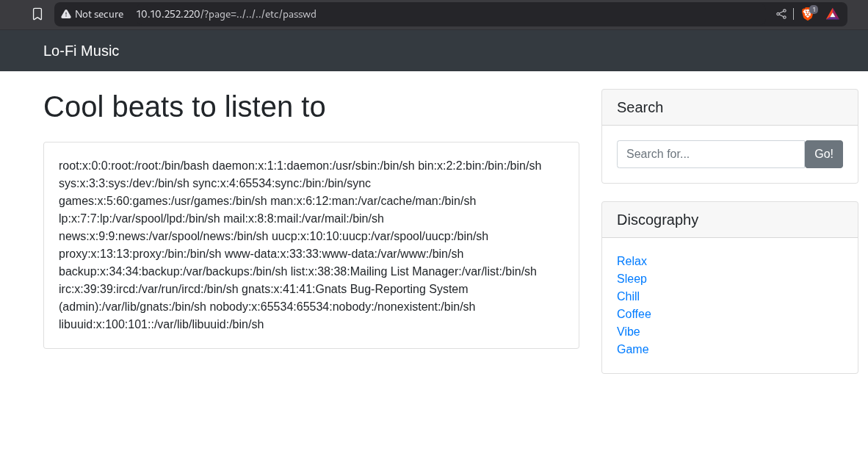Click the Cool beats to listen to heading
Viewport: 868px width, 462px height.
click(184, 107)
